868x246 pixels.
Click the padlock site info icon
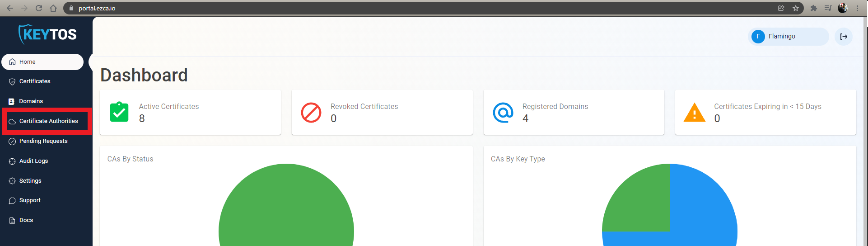click(71, 8)
